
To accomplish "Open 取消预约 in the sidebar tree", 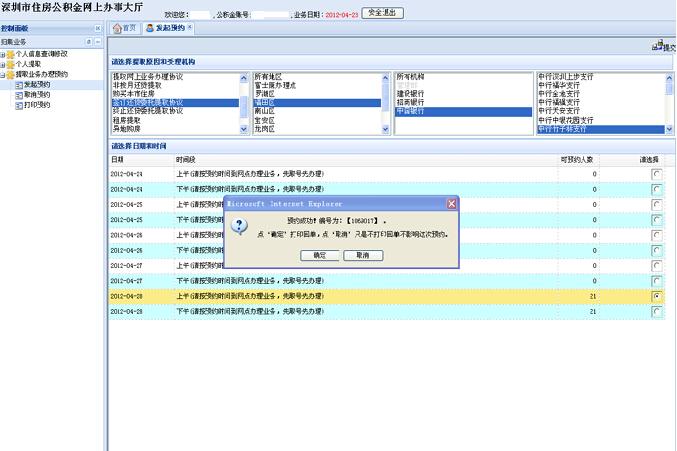I will click(x=37, y=94).
